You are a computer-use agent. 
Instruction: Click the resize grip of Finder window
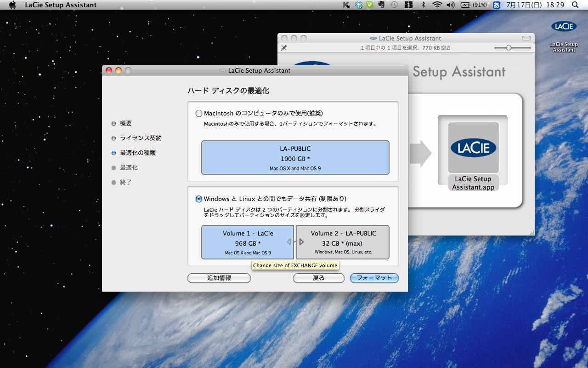click(531, 232)
